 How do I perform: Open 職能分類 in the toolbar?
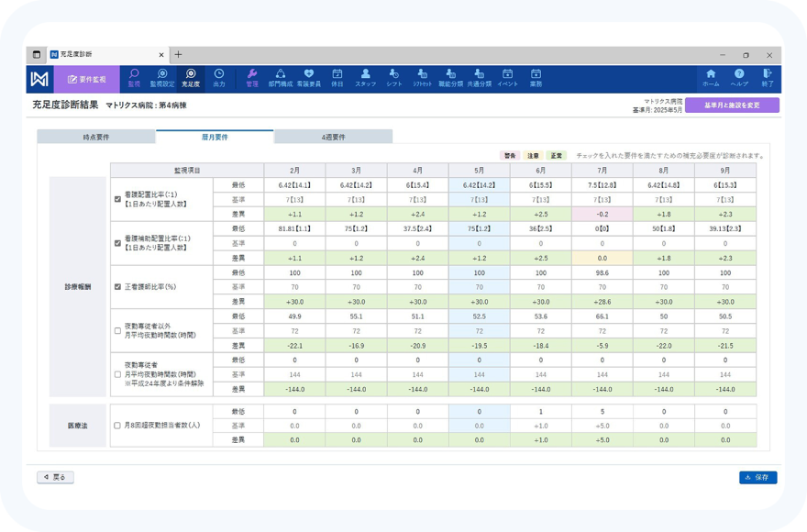[450, 78]
